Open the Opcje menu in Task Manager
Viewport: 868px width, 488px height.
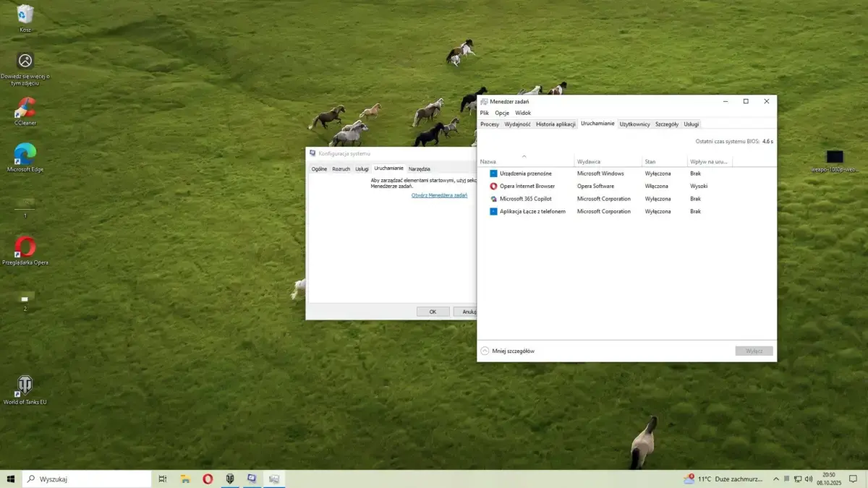click(x=502, y=113)
